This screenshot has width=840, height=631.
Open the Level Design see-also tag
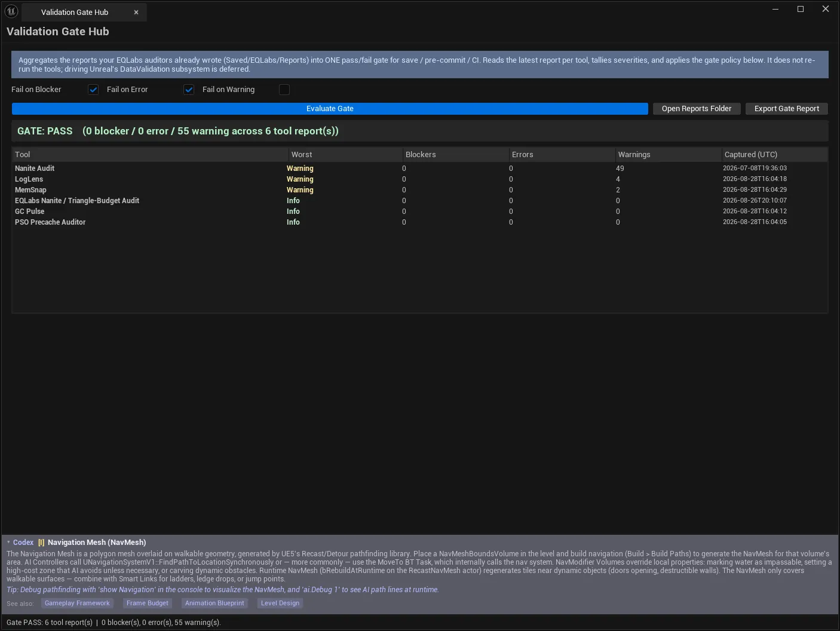280,604
